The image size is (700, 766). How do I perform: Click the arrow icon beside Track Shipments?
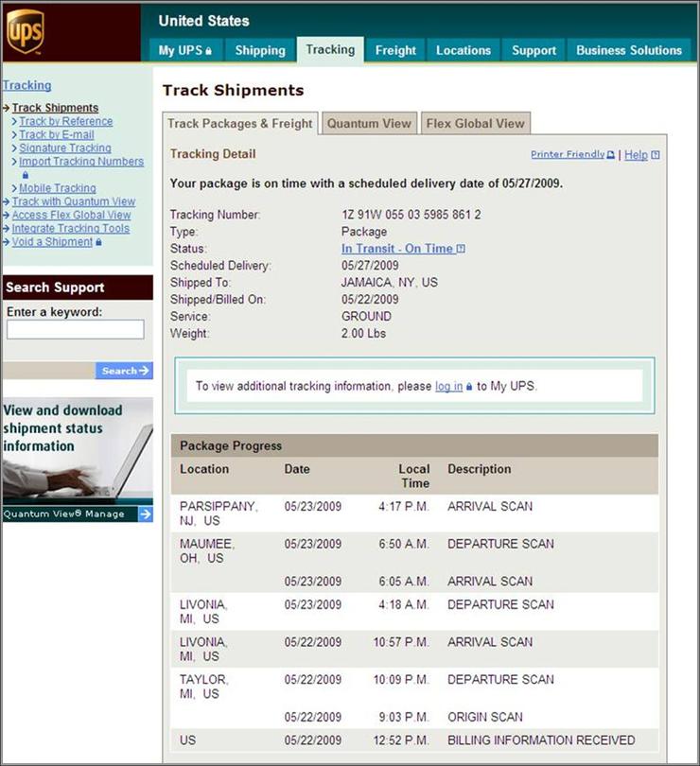(7, 108)
